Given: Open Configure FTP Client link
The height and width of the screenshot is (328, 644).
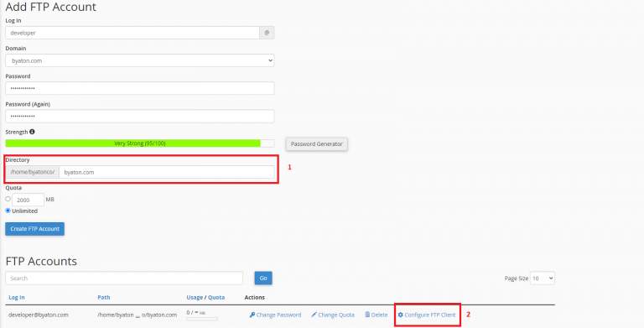Looking at the screenshot, I should 427,315.
